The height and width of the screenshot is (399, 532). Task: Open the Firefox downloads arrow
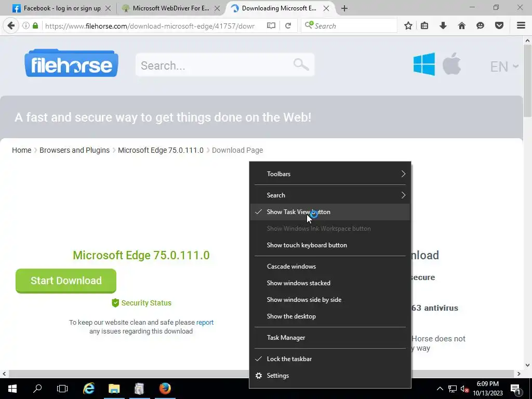coord(443,25)
